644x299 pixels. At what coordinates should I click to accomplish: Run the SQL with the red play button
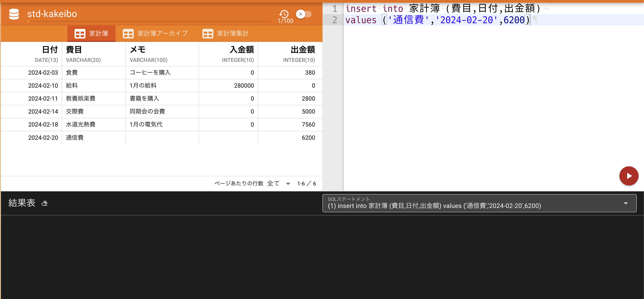(629, 176)
